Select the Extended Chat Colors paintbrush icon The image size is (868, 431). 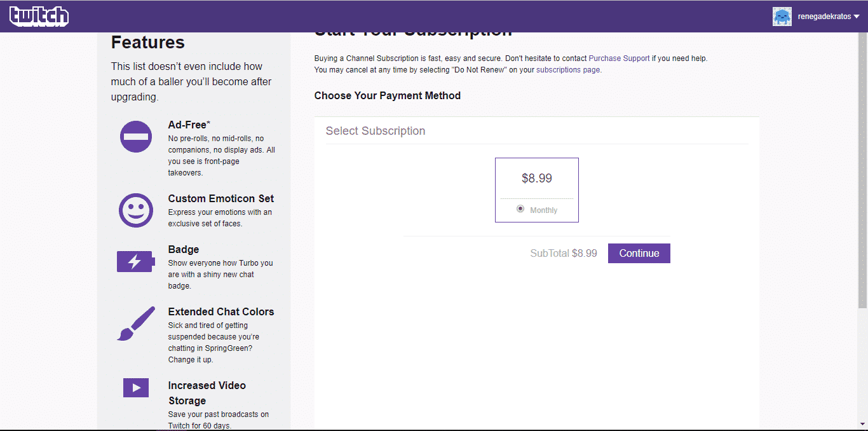(x=135, y=322)
